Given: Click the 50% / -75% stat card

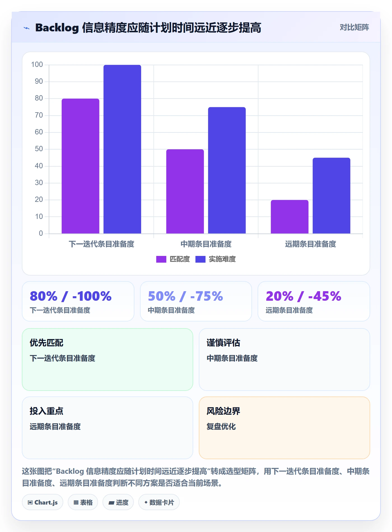Looking at the screenshot, I should pyautogui.click(x=196, y=301).
